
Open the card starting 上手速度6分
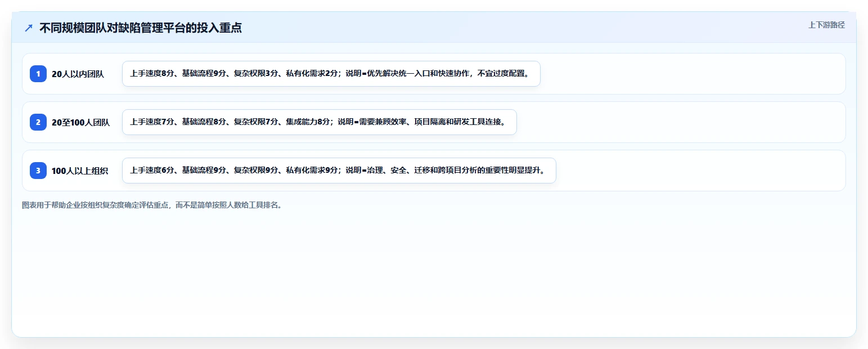[339, 171]
